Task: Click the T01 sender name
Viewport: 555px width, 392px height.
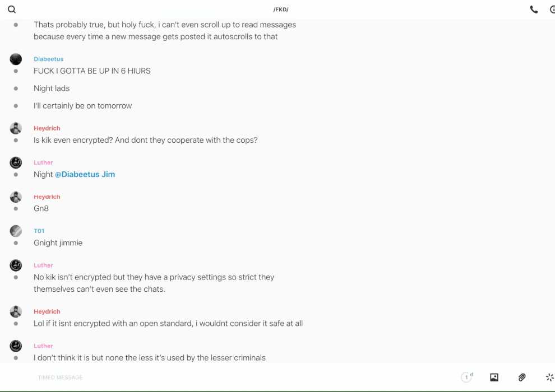Action: [x=39, y=231]
